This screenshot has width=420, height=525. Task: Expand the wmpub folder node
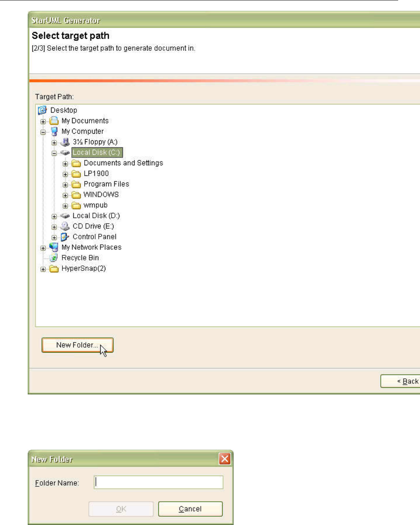(x=66, y=206)
